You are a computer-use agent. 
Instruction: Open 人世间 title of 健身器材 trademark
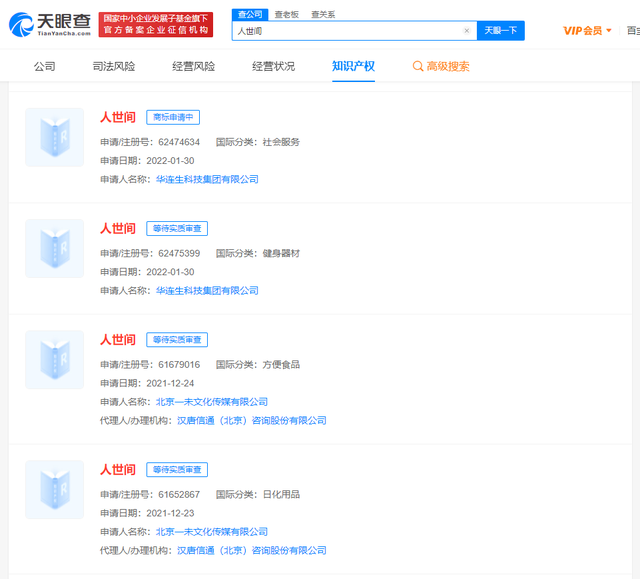pos(118,228)
